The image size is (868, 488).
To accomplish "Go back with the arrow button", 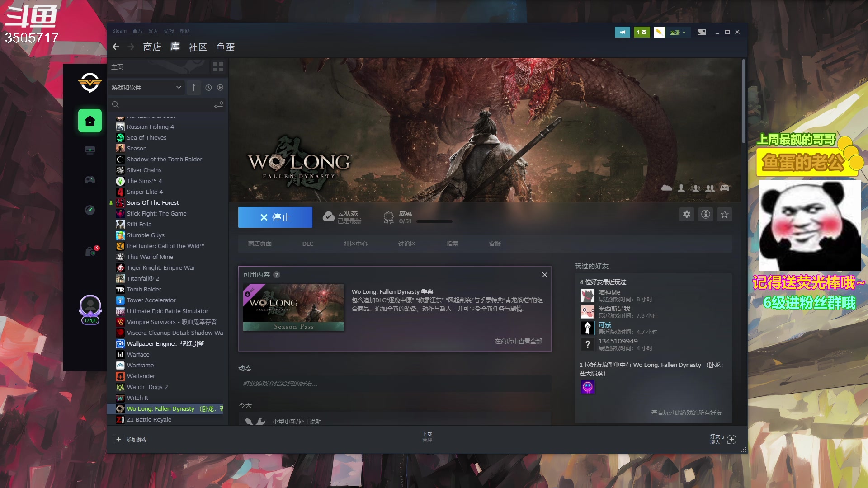I will [x=116, y=47].
